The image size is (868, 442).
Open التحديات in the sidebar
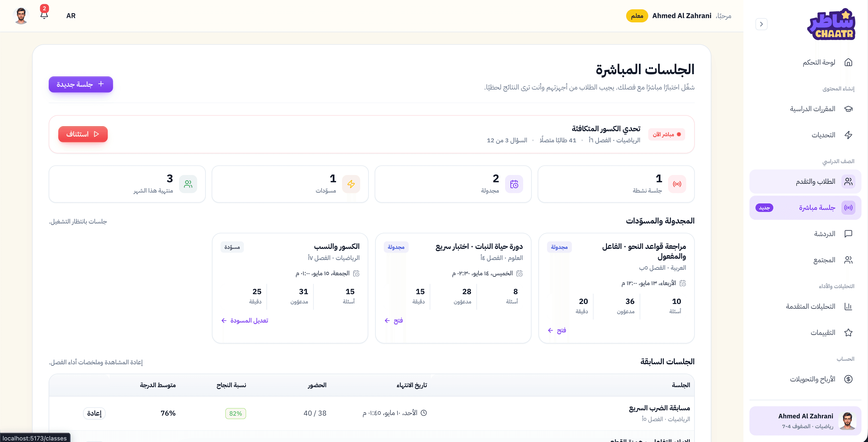pyautogui.click(x=805, y=135)
